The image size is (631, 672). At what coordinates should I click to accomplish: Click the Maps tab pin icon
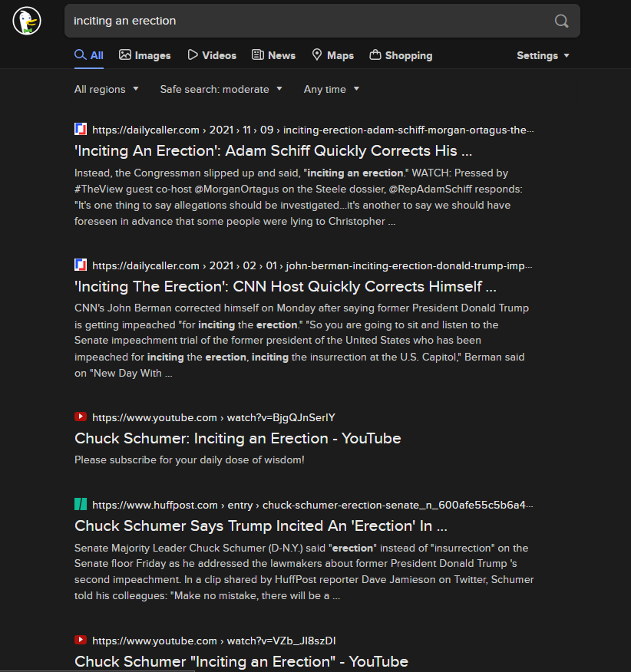[317, 55]
